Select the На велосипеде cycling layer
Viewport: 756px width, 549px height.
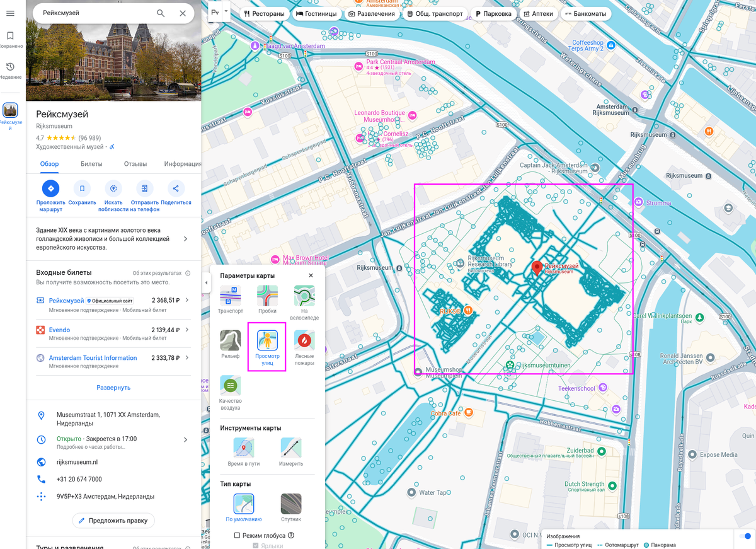(x=304, y=303)
